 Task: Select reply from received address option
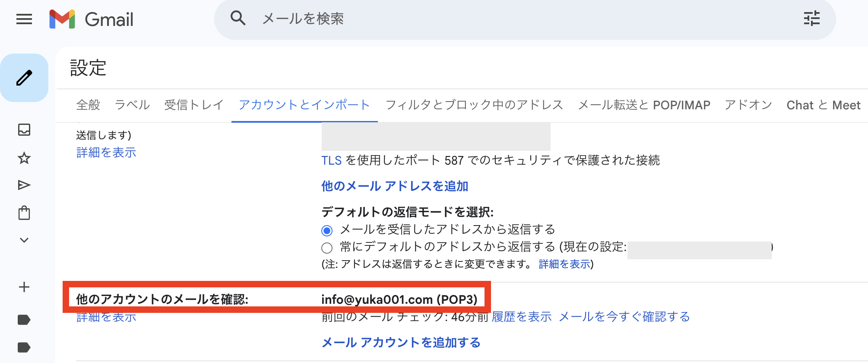click(327, 231)
